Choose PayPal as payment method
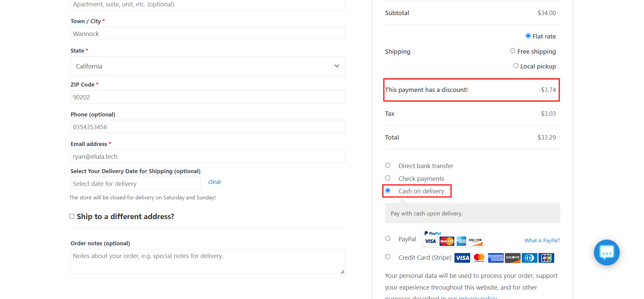 click(x=388, y=239)
